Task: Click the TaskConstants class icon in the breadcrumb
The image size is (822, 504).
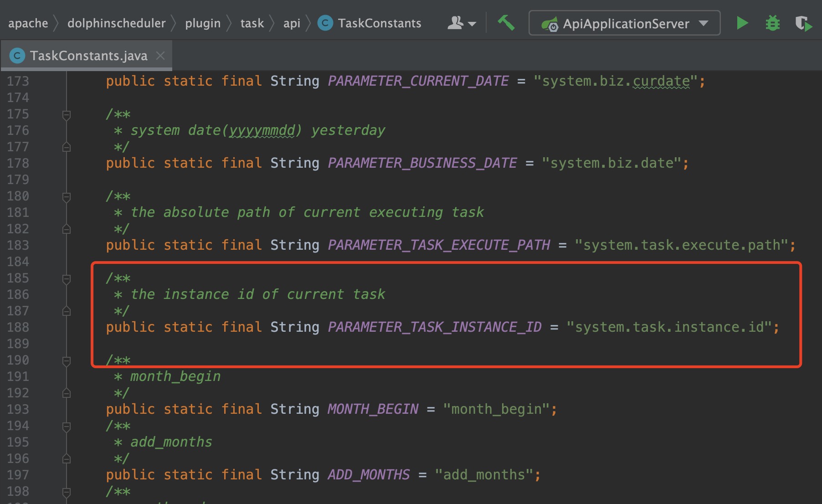Action: click(324, 23)
